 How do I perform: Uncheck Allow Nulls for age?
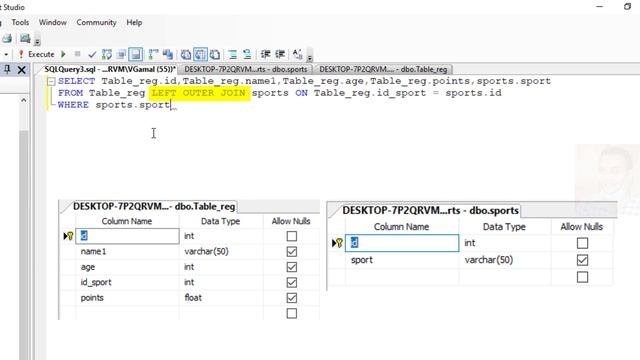(291, 267)
